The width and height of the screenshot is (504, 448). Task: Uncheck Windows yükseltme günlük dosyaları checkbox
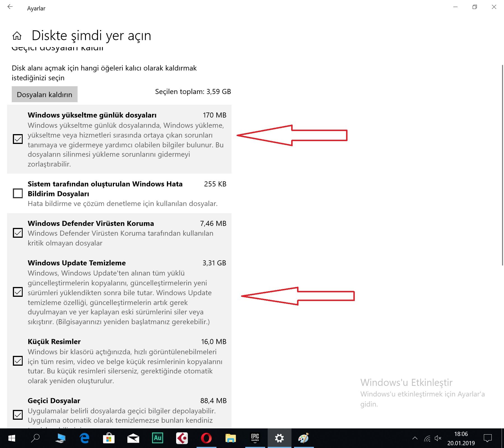click(18, 139)
